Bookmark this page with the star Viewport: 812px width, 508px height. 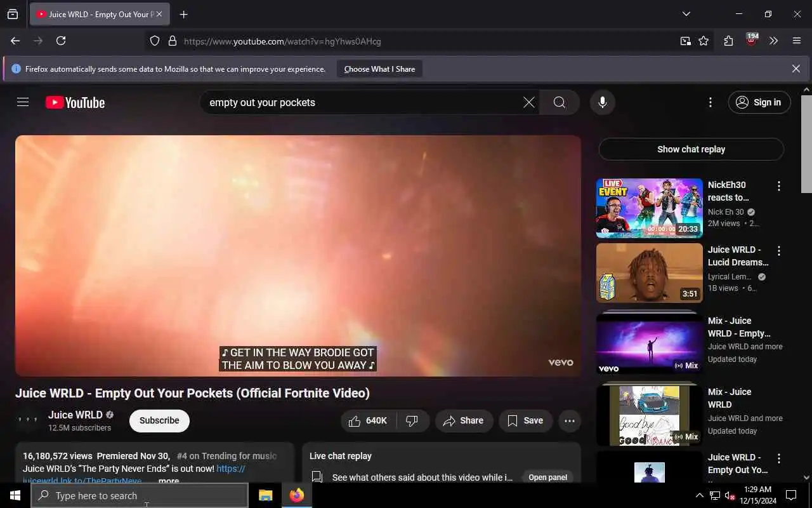pos(704,41)
